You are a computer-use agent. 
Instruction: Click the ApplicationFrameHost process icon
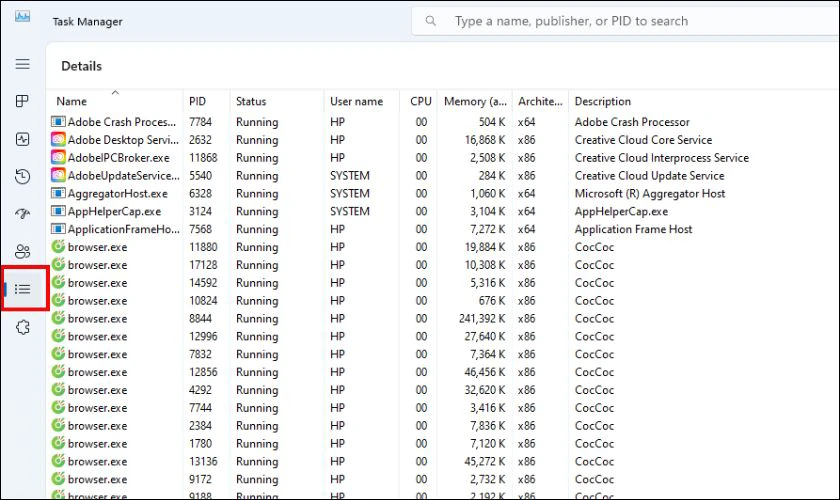58,229
